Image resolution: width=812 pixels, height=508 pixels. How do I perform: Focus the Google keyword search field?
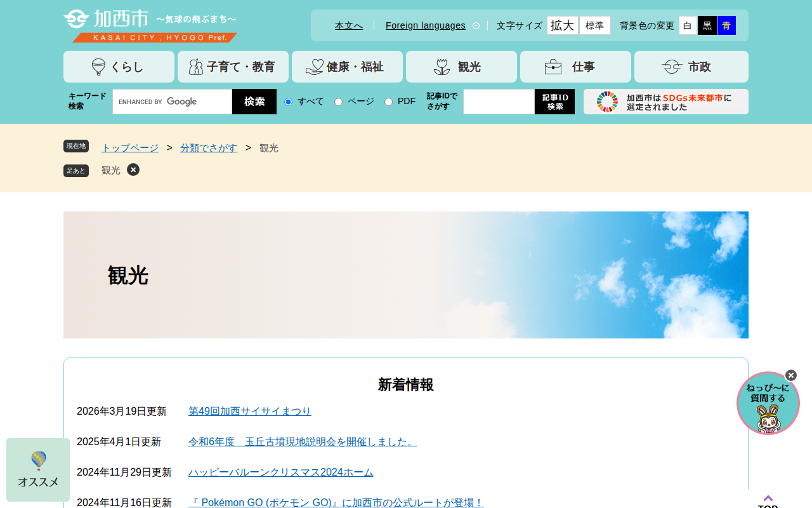tap(173, 102)
